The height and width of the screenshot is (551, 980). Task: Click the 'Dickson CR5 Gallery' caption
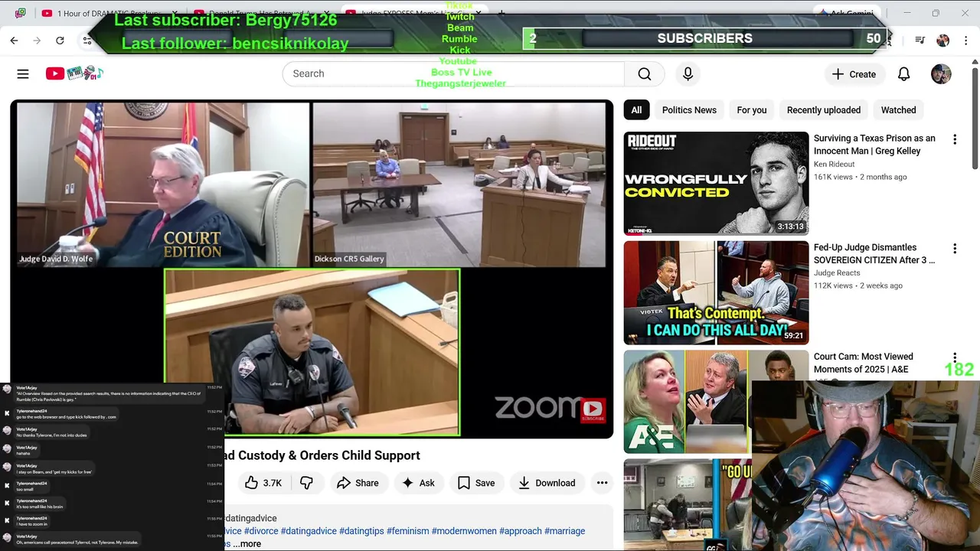[x=349, y=259]
